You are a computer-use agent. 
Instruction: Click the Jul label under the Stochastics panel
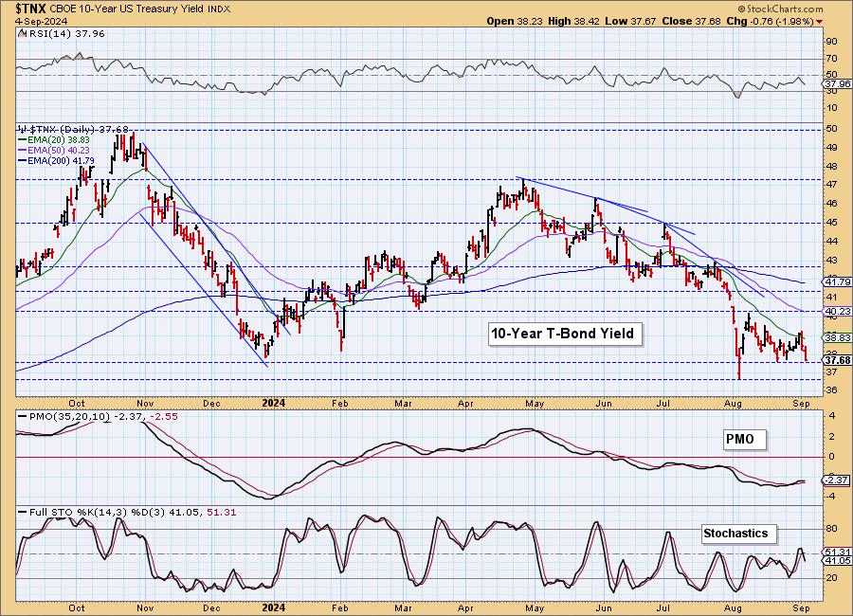(662, 607)
